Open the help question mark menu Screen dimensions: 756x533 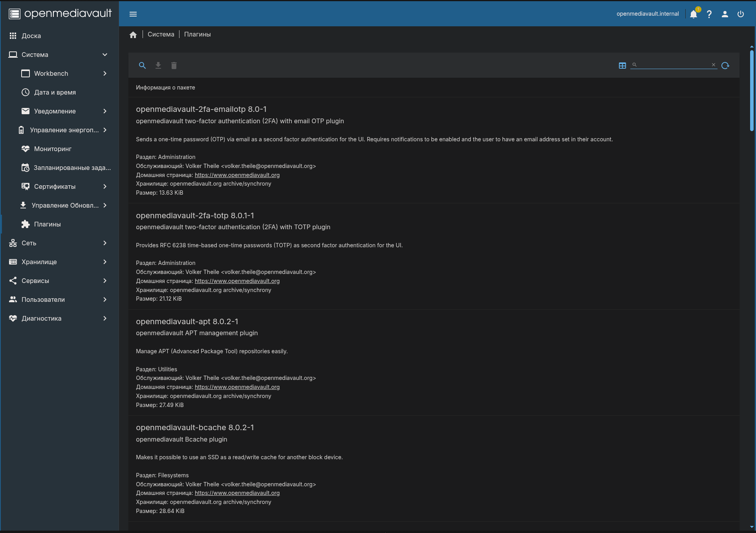coord(709,14)
